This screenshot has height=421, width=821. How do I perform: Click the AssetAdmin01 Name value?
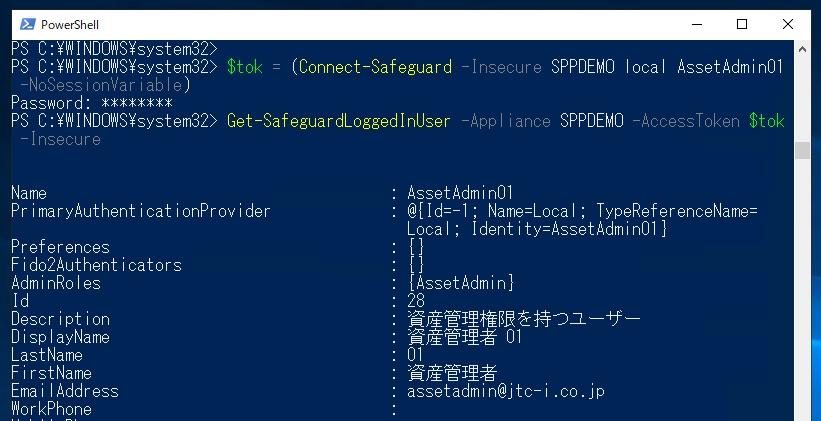[x=460, y=193]
